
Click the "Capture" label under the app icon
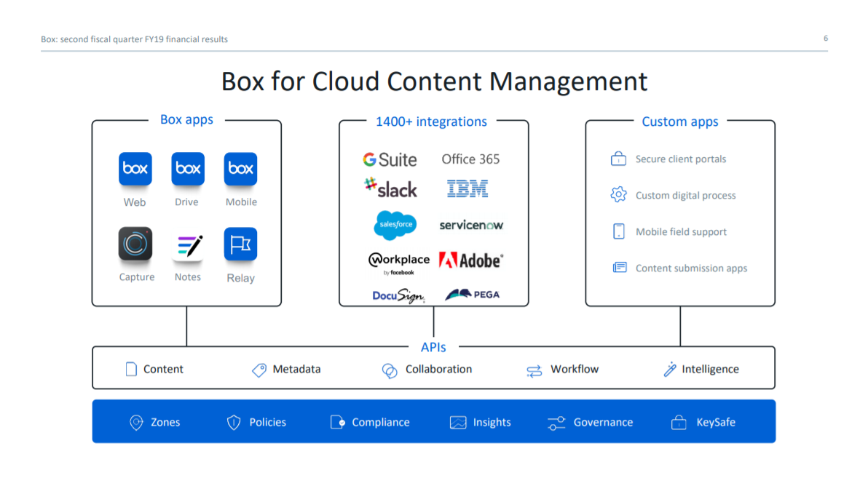click(137, 277)
